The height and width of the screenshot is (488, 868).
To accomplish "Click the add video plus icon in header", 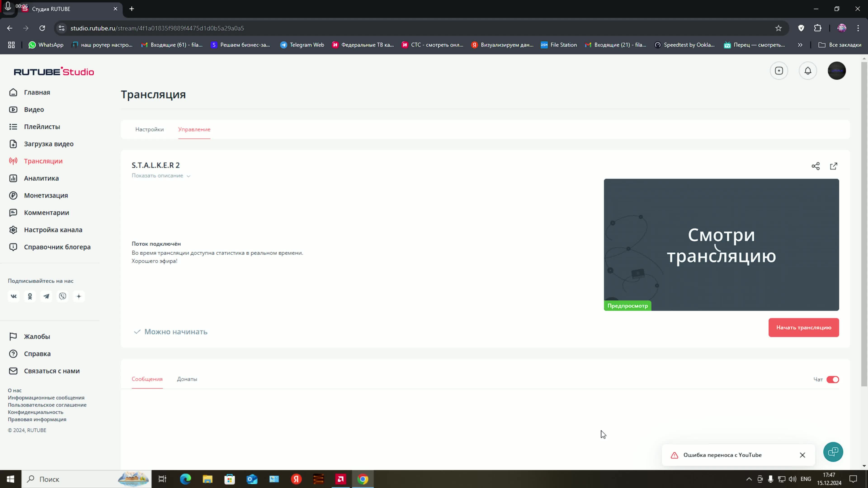I will coord(779,71).
